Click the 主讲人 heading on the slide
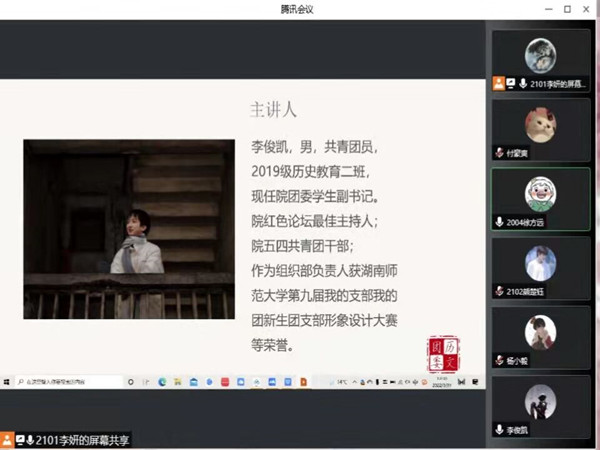 273,109
